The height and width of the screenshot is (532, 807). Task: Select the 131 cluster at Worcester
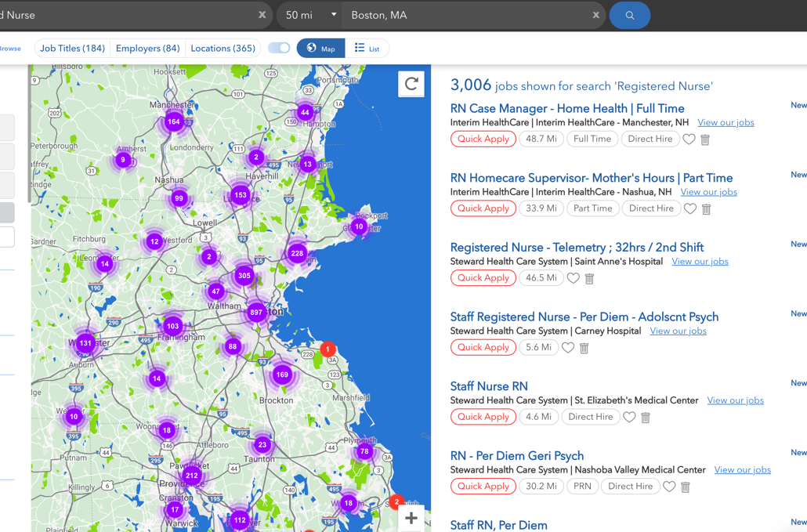(x=85, y=343)
